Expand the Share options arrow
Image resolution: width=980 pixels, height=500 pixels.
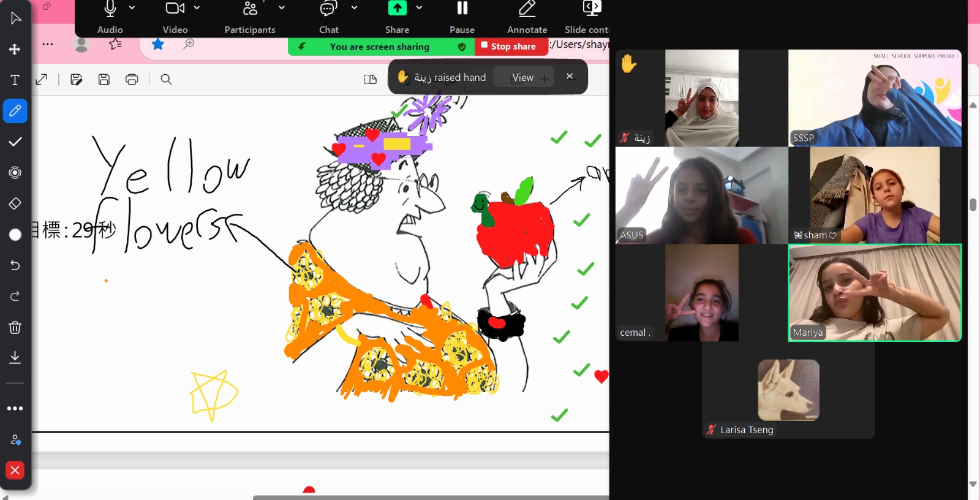419,8
